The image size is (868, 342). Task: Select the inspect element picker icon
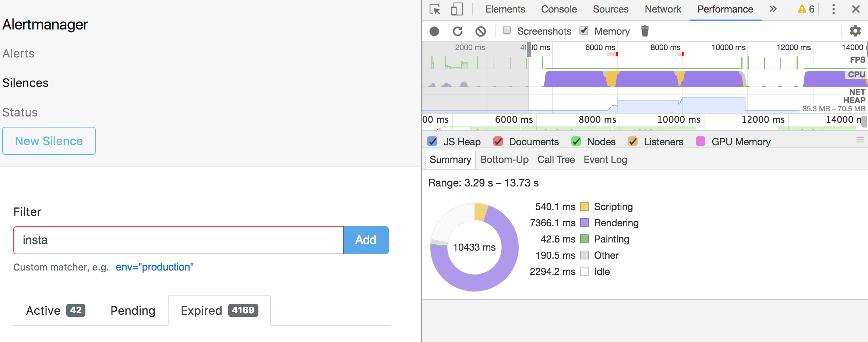[x=435, y=9]
